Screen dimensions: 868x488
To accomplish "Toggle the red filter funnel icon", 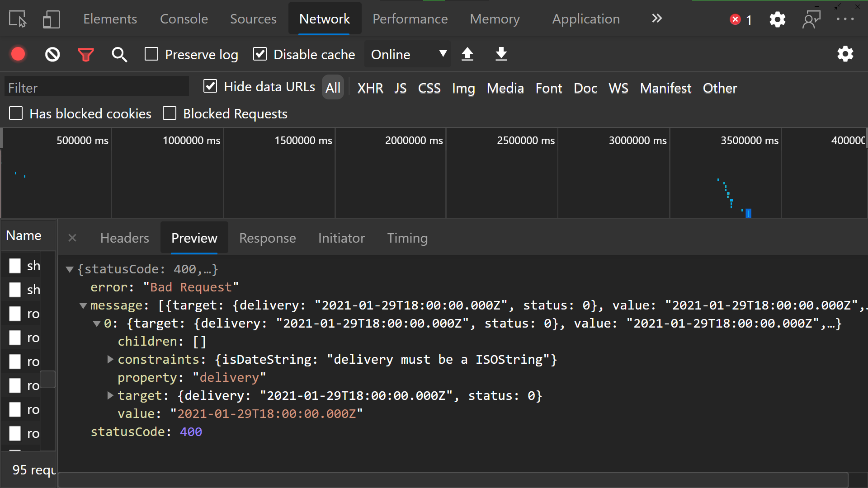I will click(85, 55).
